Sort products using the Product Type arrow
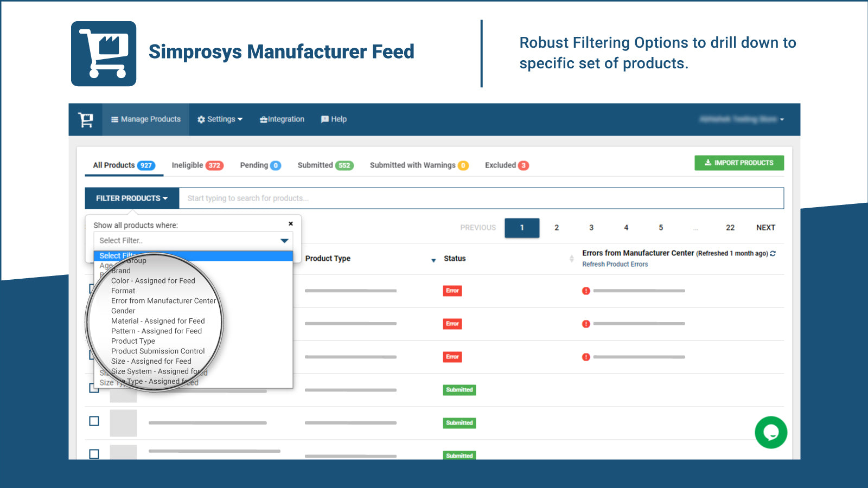This screenshot has height=488, width=868. pos(432,260)
